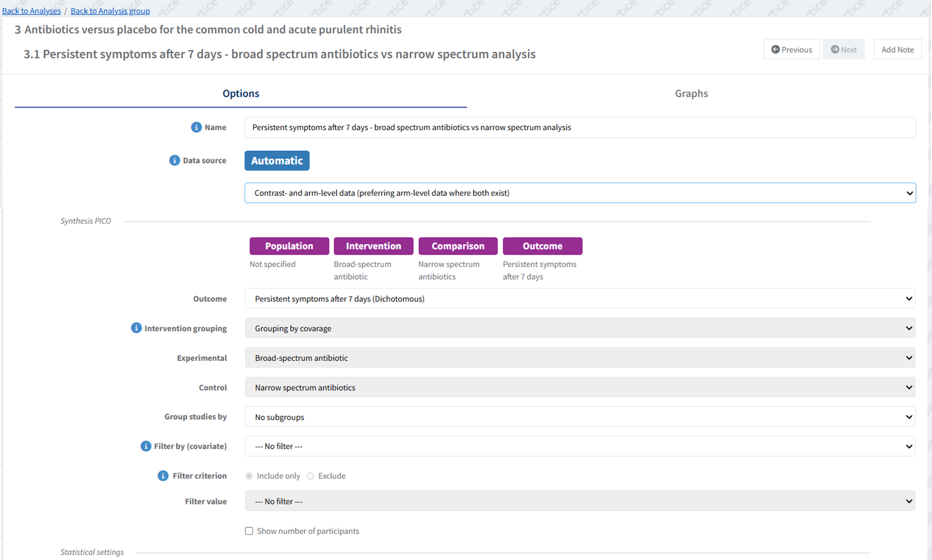Click the Add Note button
This screenshot has width=932, height=560.
click(x=897, y=49)
